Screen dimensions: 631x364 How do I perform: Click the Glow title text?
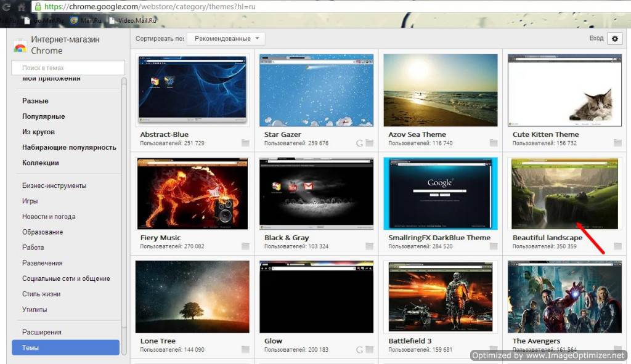tap(273, 341)
